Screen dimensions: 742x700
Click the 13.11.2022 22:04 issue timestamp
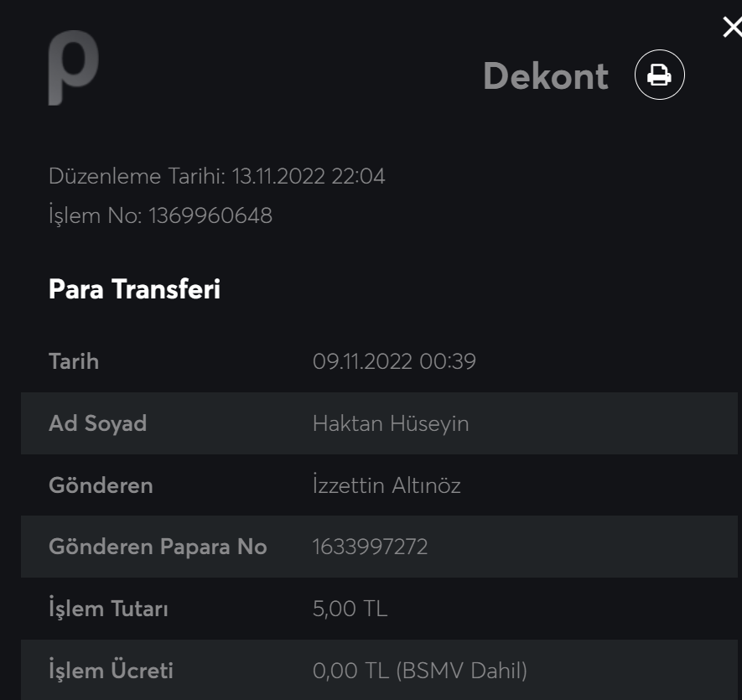pyautogui.click(x=309, y=177)
